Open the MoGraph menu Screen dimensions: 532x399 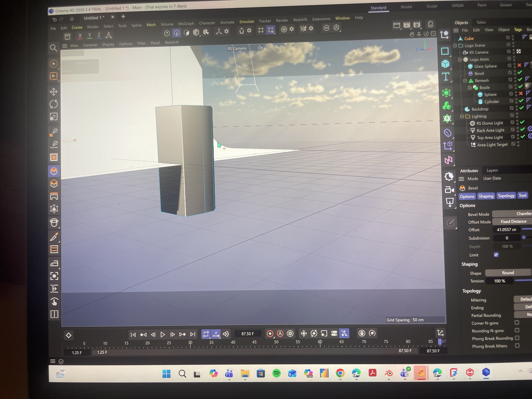click(x=186, y=24)
